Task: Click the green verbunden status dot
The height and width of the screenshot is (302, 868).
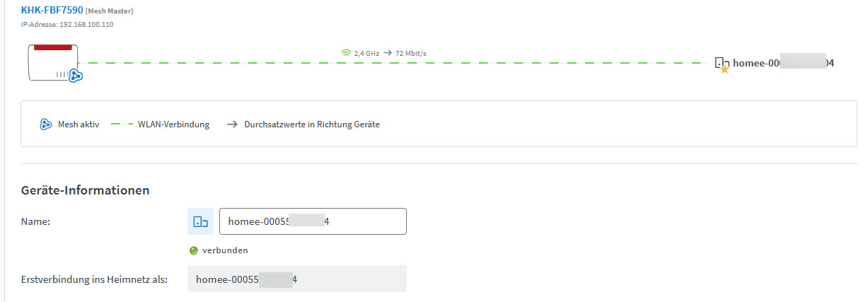Action: coord(194,250)
